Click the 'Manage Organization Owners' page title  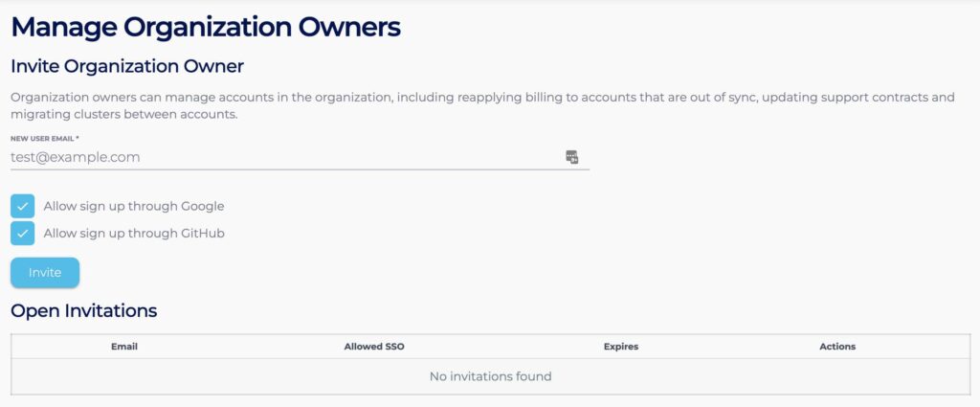205,27
